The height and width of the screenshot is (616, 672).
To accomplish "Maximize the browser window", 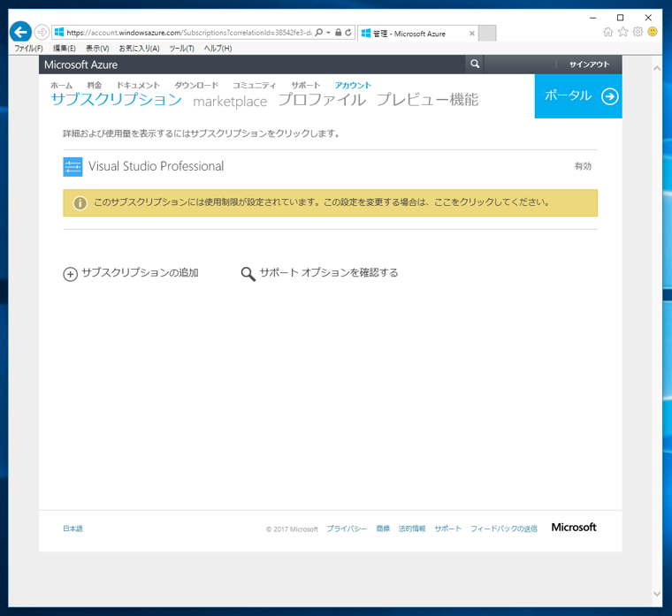I will pos(620,18).
